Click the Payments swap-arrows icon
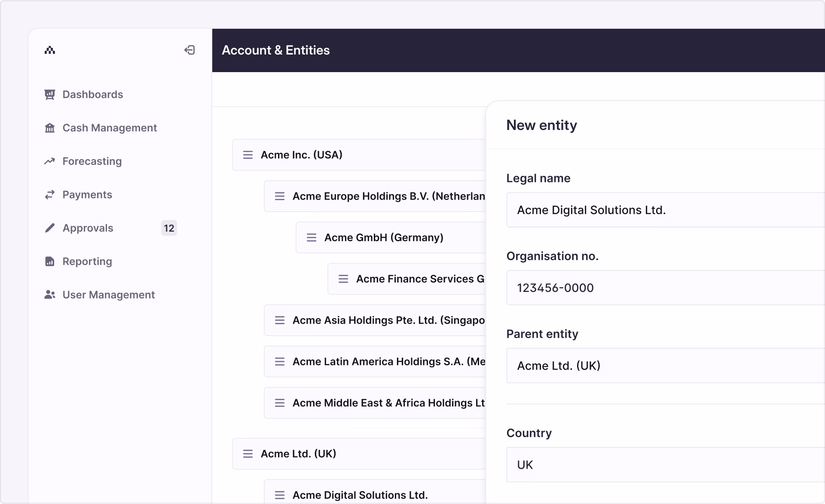This screenshot has width=825, height=504. point(50,194)
